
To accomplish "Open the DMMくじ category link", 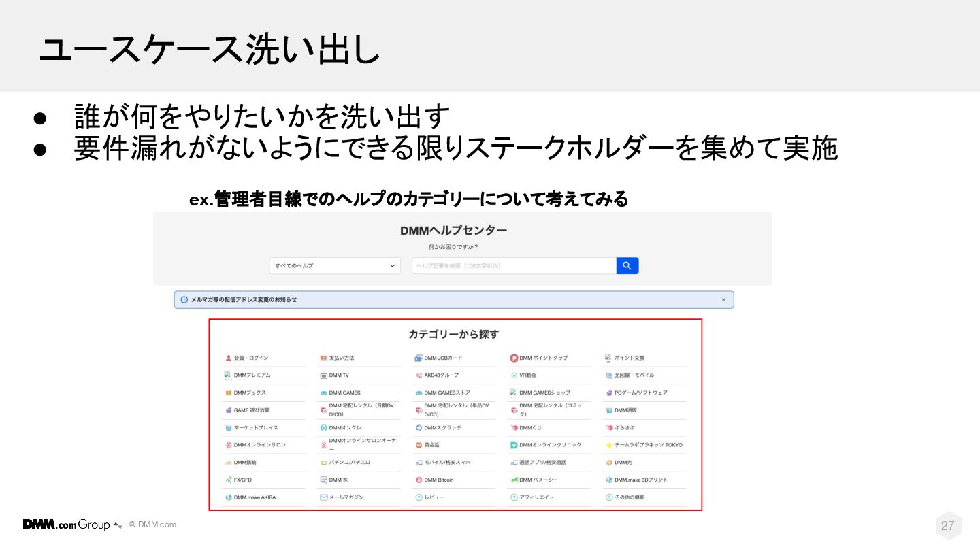I will [530, 428].
